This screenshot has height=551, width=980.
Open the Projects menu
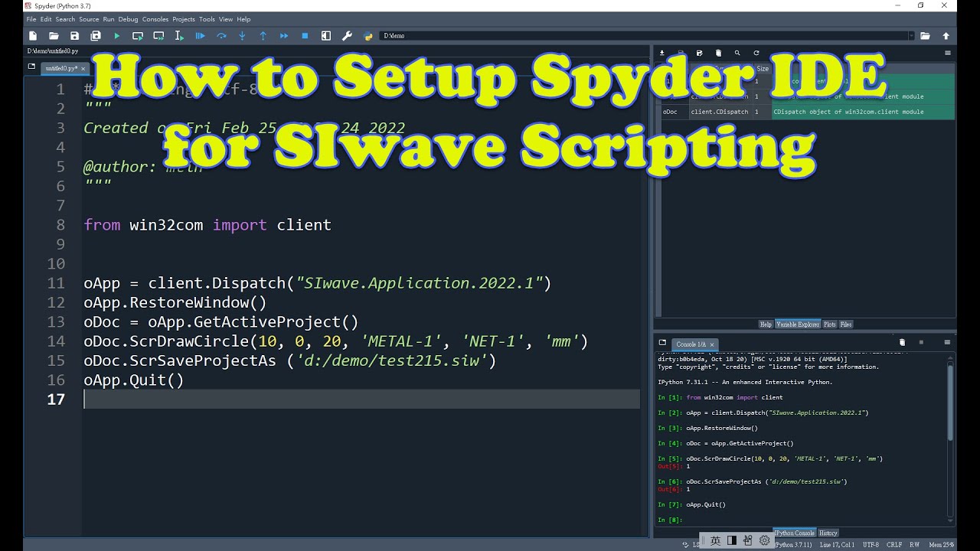pos(184,19)
